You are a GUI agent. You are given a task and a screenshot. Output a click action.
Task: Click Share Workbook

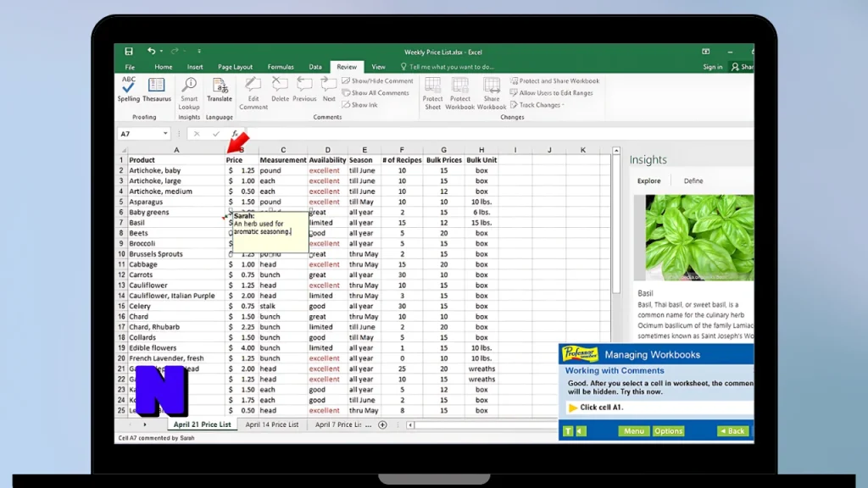pyautogui.click(x=492, y=93)
